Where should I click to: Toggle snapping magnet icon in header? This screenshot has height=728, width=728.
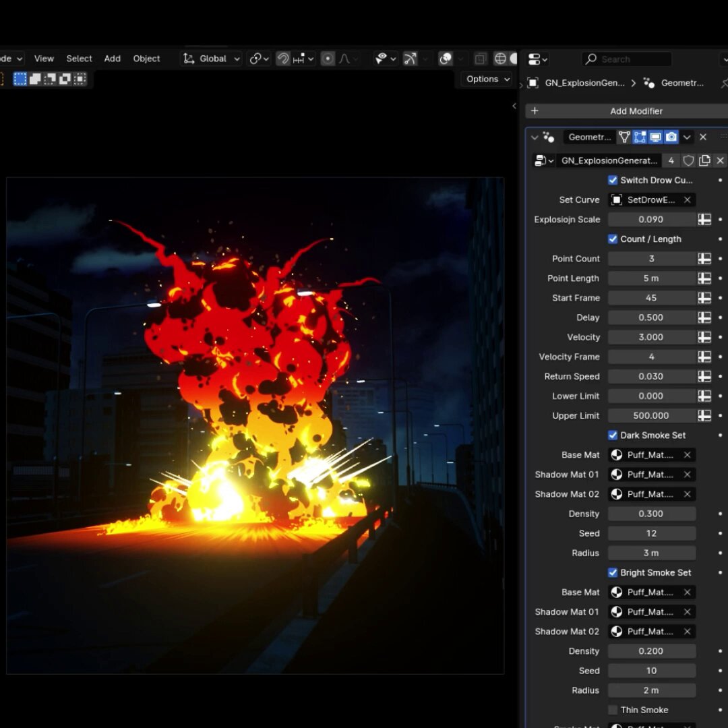[283, 59]
